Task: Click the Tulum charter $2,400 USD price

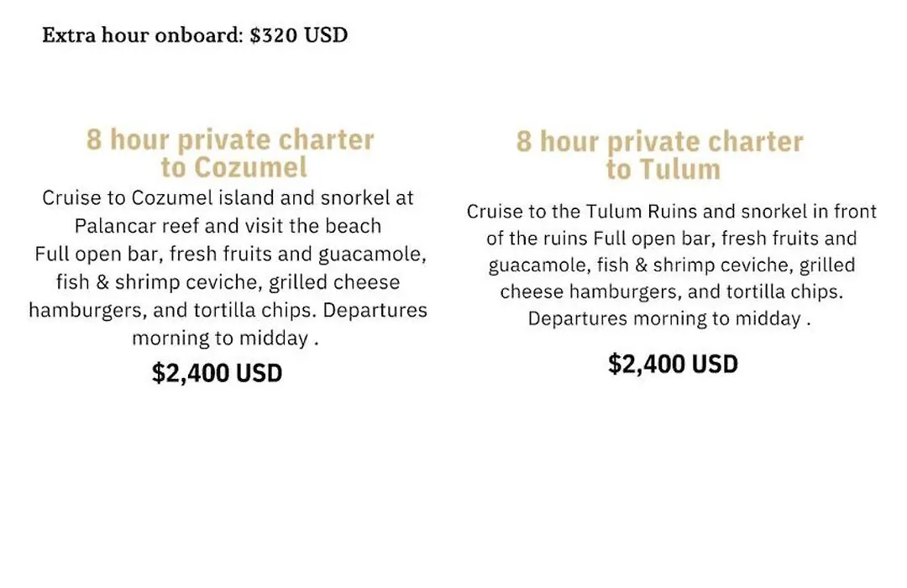Action: pos(673,364)
